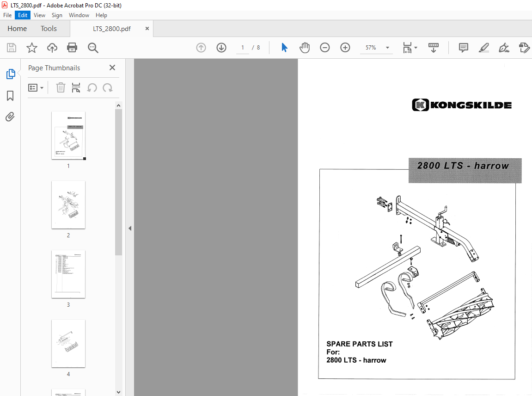Select page 4 thumbnail
532x396 pixels.
pyautogui.click(x=68, y=343)
